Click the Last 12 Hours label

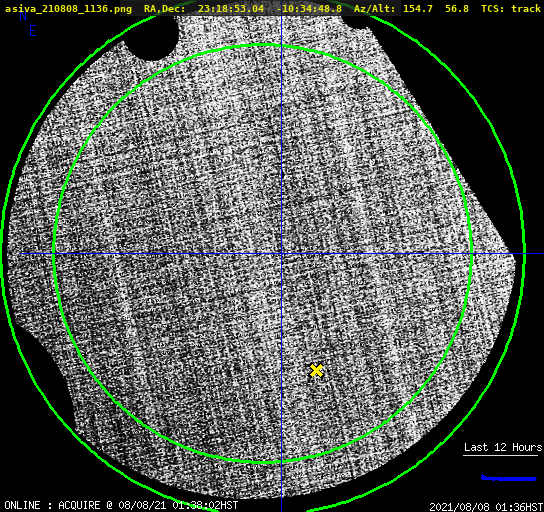click(503, 447)
